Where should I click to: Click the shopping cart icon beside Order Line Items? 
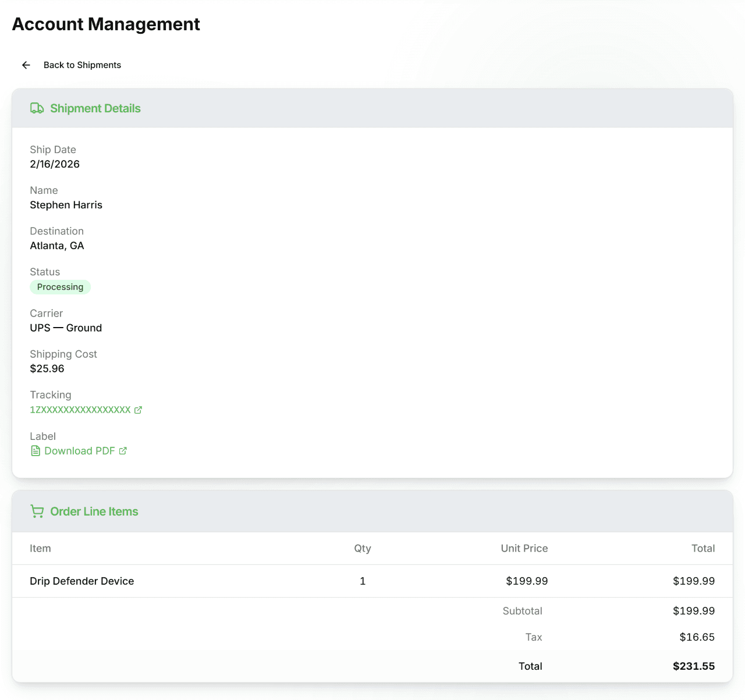point(37,511)
